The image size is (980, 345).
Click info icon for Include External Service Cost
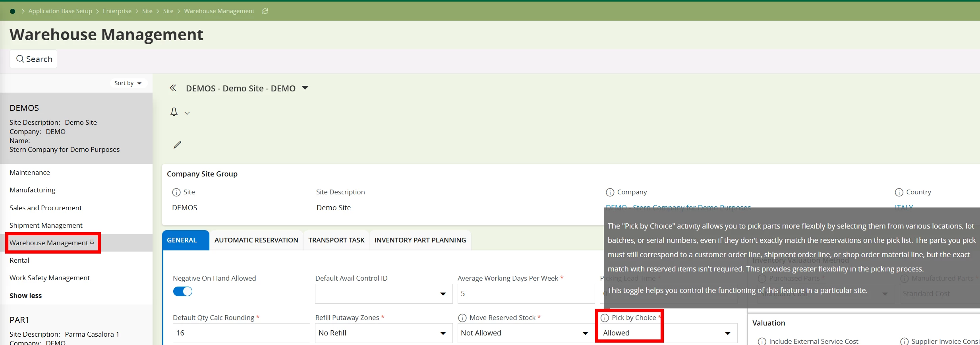click(762, 341)
